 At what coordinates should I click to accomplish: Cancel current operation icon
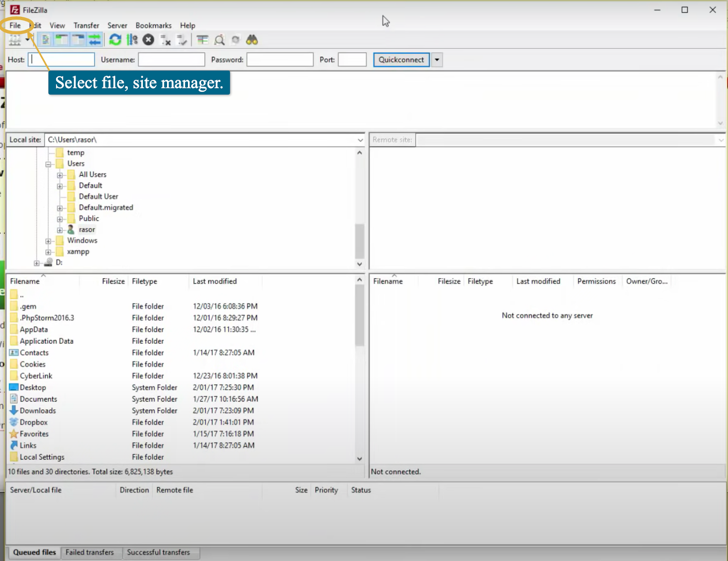pos(148,40)
